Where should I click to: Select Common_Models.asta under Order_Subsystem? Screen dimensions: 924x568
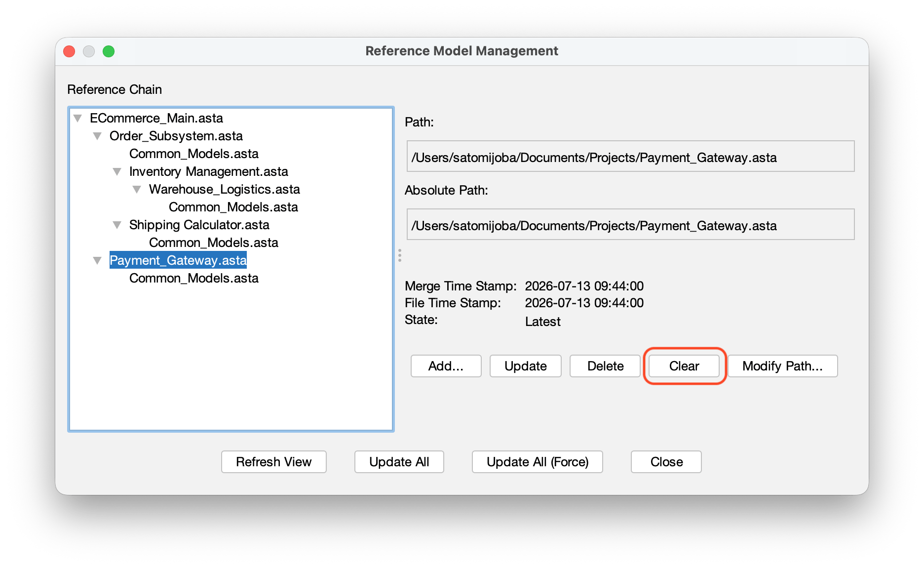194,154
